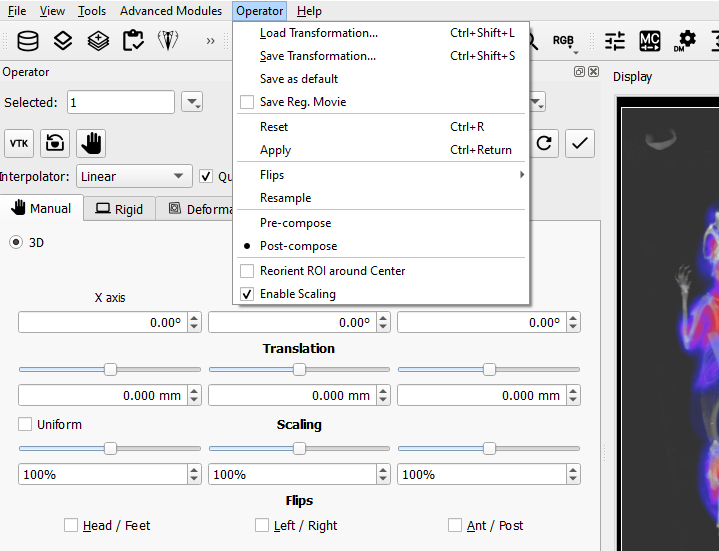Click the DM gear settings icon
The width and height of the screenshot is (719, 551).
click(685, 41)
